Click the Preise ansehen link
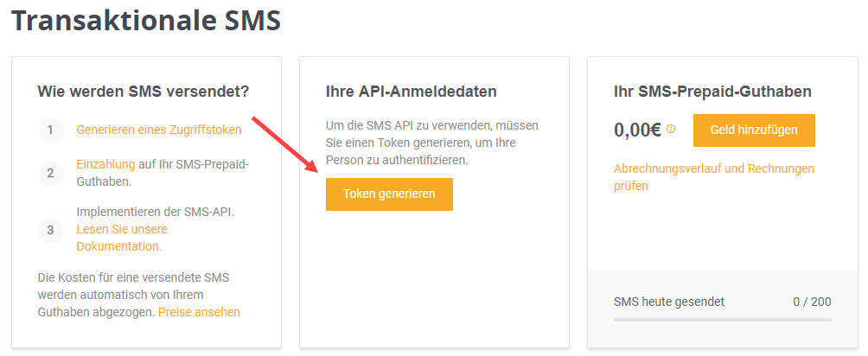The image size is (868, 356). coord(199,311)
